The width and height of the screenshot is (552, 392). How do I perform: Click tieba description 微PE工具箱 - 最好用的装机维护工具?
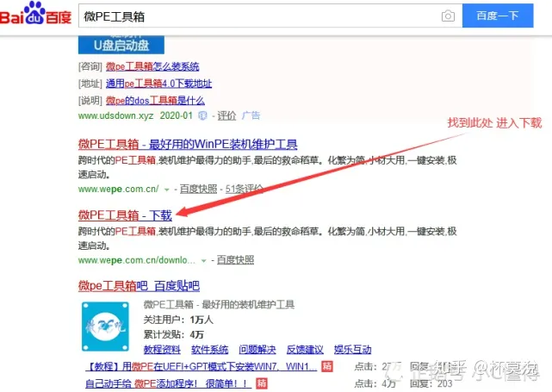coord(219,304)
